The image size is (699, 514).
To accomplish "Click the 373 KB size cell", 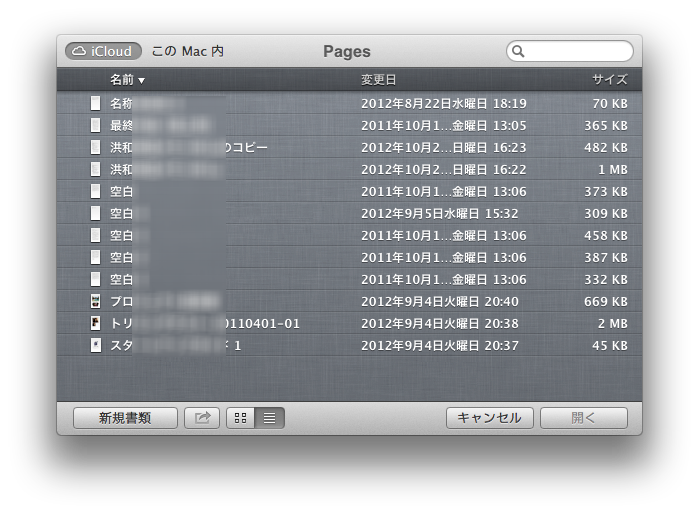I will pyautogui.click(x=606, y=192).
